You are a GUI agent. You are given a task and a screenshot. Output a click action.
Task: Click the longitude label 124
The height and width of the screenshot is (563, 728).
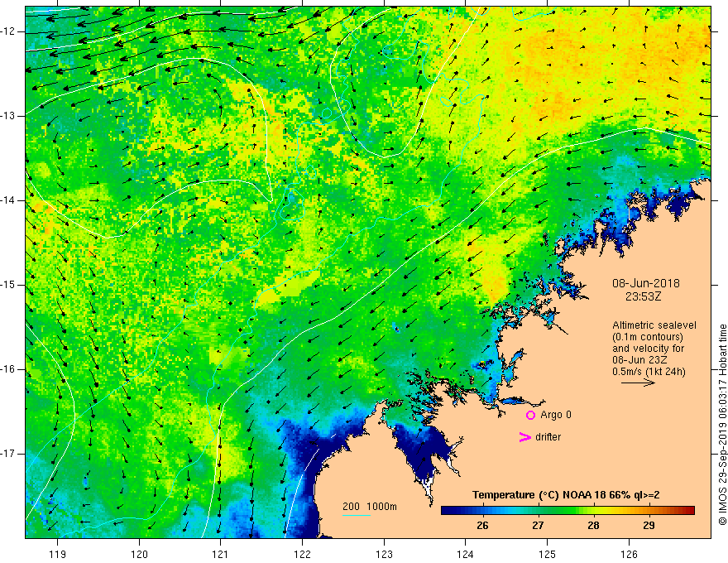click(466, 554)
